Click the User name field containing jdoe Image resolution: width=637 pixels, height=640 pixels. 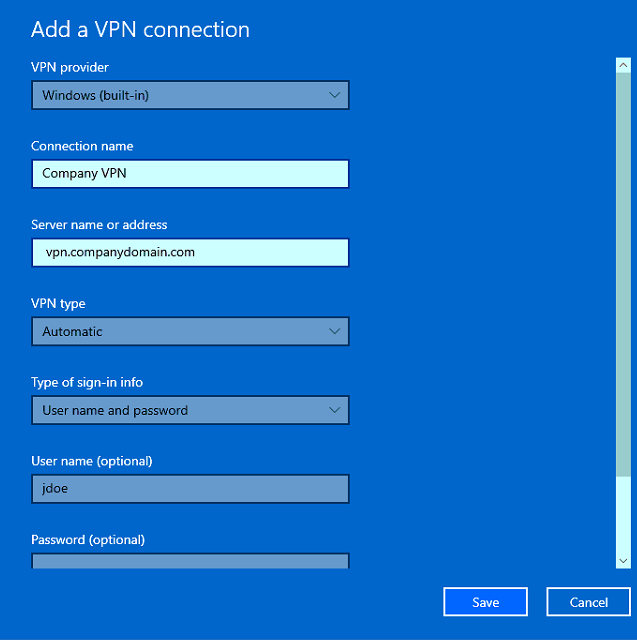tap(190, 489)
